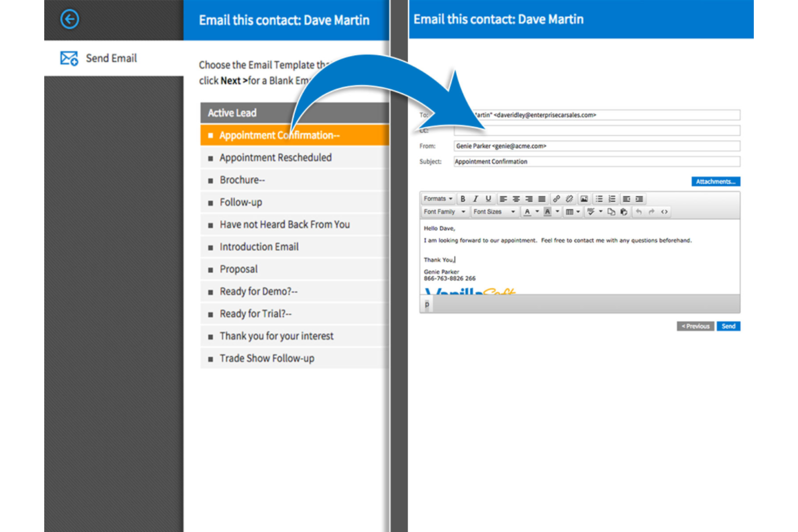Go back using the circular arrow icon

(69, 19)
